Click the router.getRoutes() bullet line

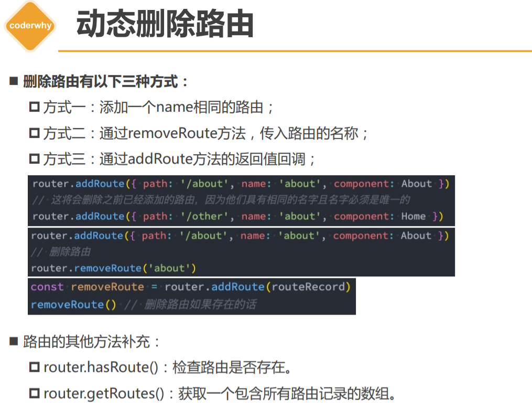[213, 393]
